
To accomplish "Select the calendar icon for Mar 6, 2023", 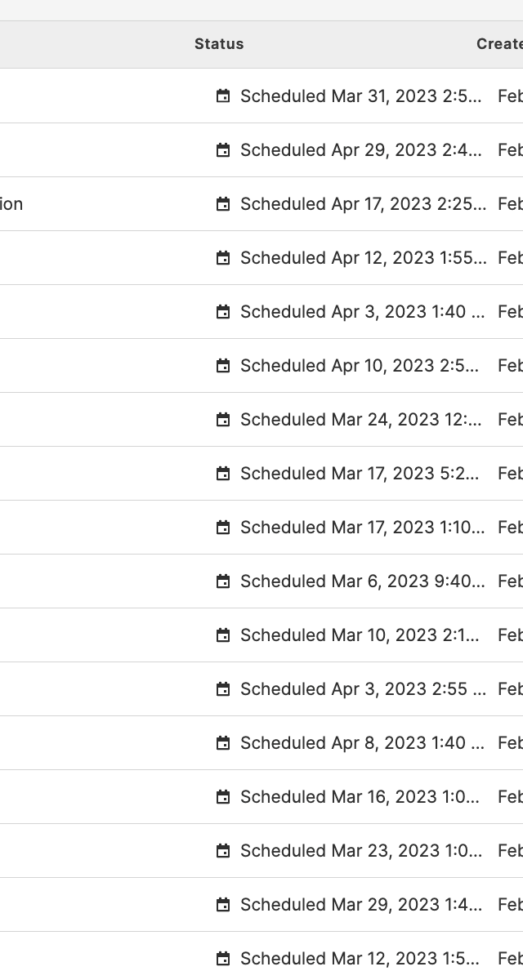I will [223, 581].
